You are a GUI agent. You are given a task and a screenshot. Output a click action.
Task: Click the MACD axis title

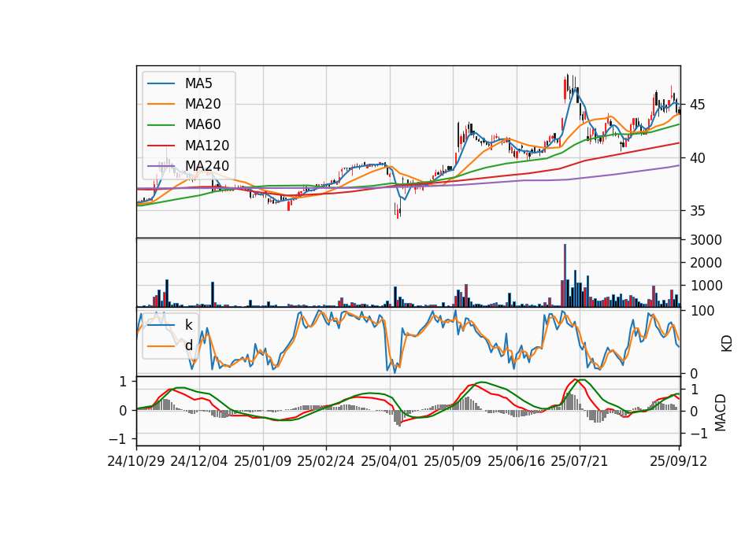[x=720, y=412]
